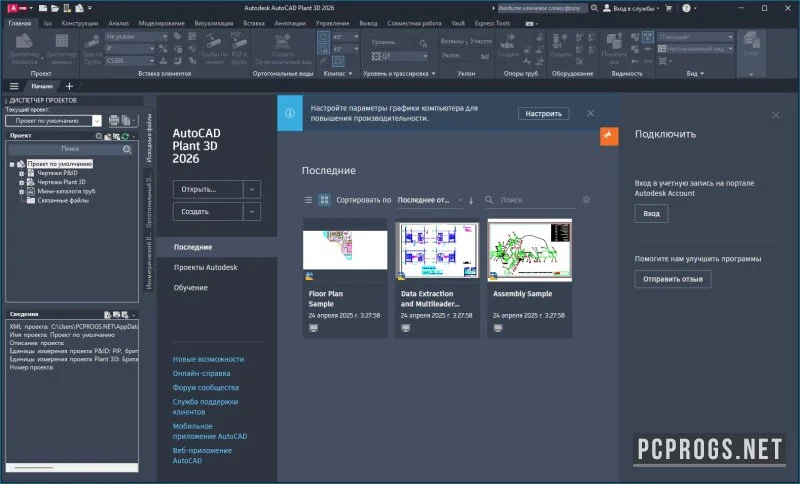Open the Не указан line number dropdown
800x484 pixels.
tap(136, 37)
